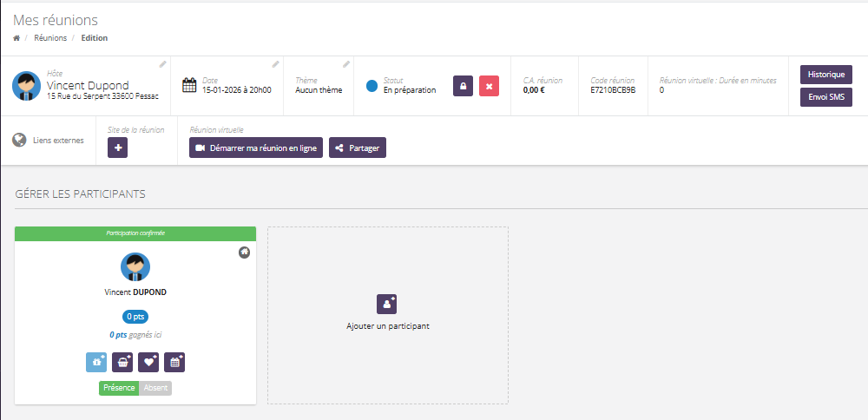Click the plus button under Site de la réunion

pyautogui.click(x=118, y=148)
